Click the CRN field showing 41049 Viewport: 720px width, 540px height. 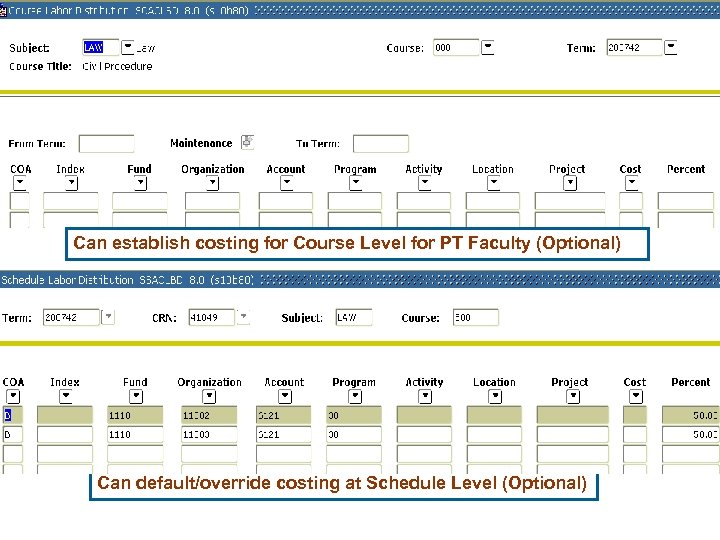pos(212,317)
